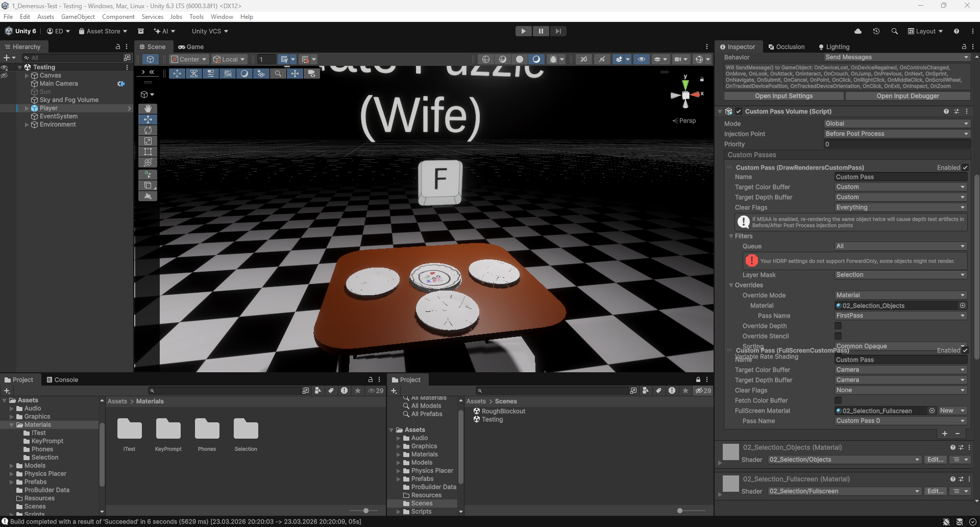Adjust the Materials thumbnail size slider

366,511
